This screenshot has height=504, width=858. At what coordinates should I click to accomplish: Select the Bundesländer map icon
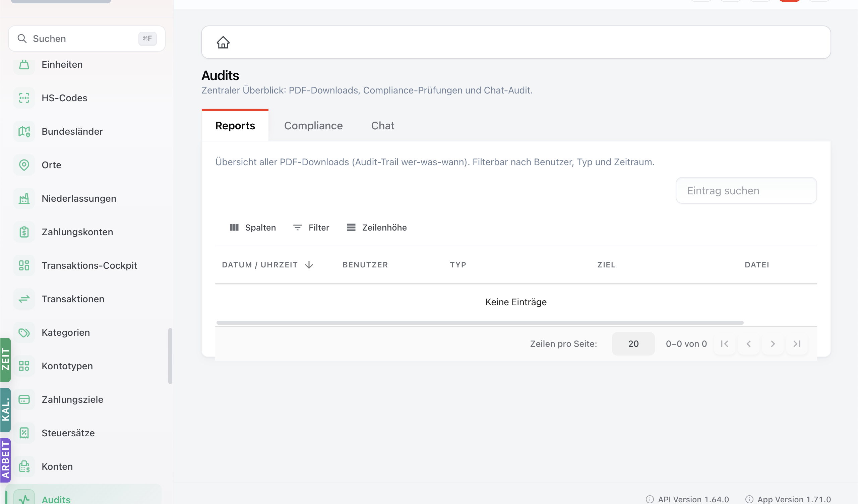click(24, 131)
